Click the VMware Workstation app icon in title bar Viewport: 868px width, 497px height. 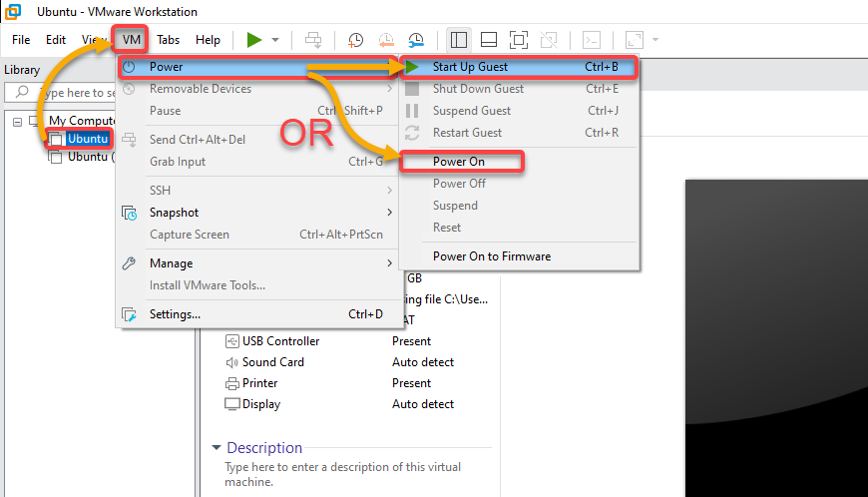pyautogui.click(x=13, y=11)
